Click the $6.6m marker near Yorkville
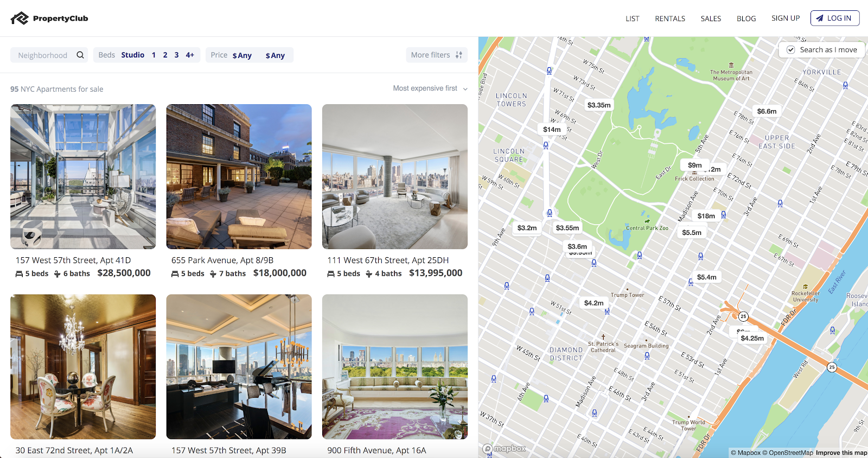 pos(767,111)
